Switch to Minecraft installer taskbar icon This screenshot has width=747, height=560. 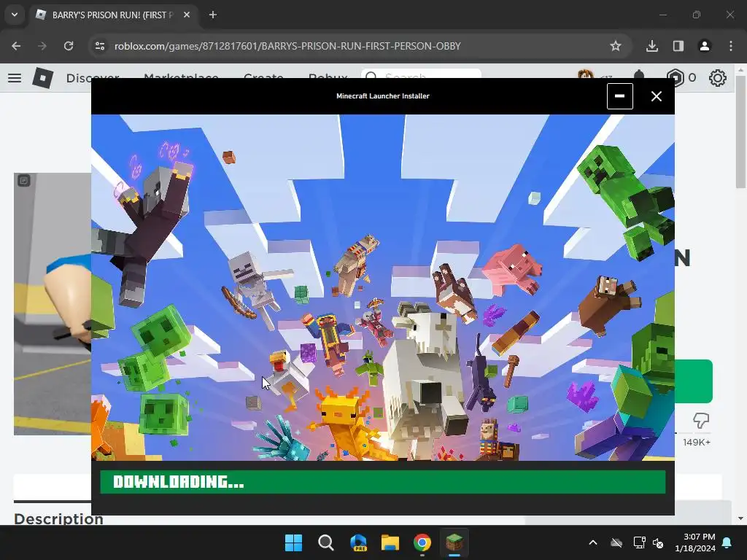point(454,542)
